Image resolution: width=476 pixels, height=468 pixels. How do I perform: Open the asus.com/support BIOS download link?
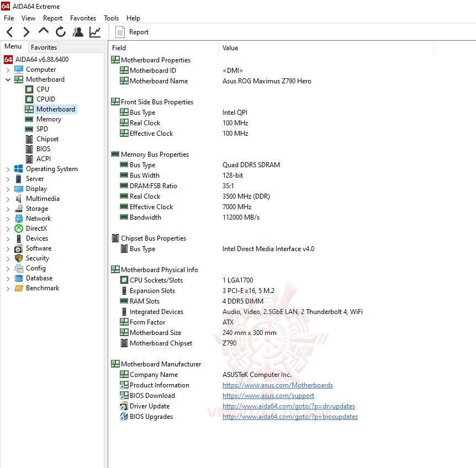tap(268, 396)
